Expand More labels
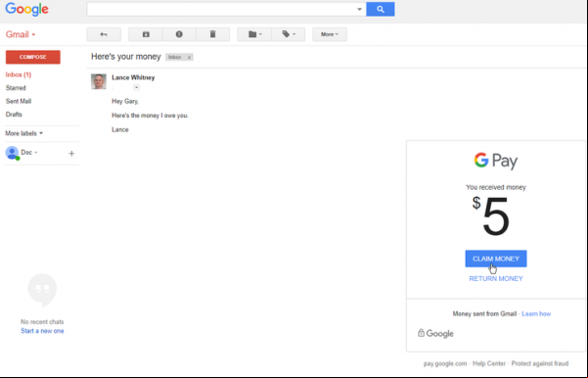The height and width of the screenshot is (378, 588). (24, 133)
